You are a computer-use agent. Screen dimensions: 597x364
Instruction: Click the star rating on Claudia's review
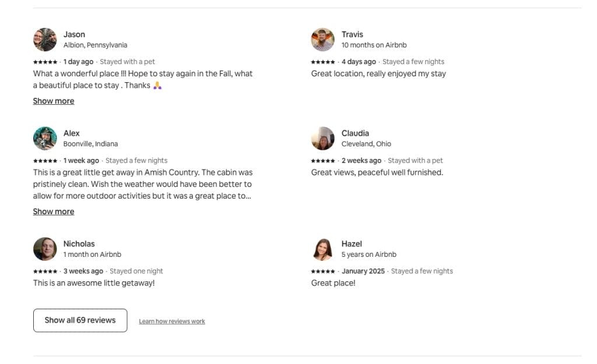coord(323,161)
